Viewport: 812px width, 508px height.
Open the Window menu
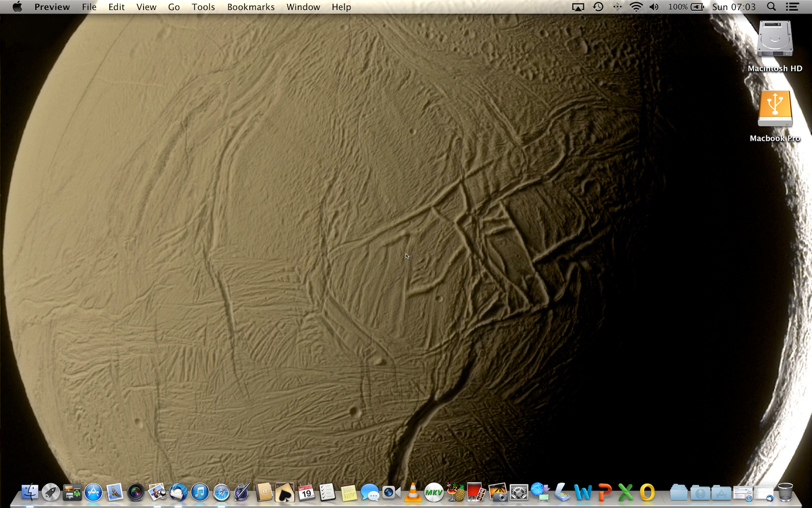point(303,7)
